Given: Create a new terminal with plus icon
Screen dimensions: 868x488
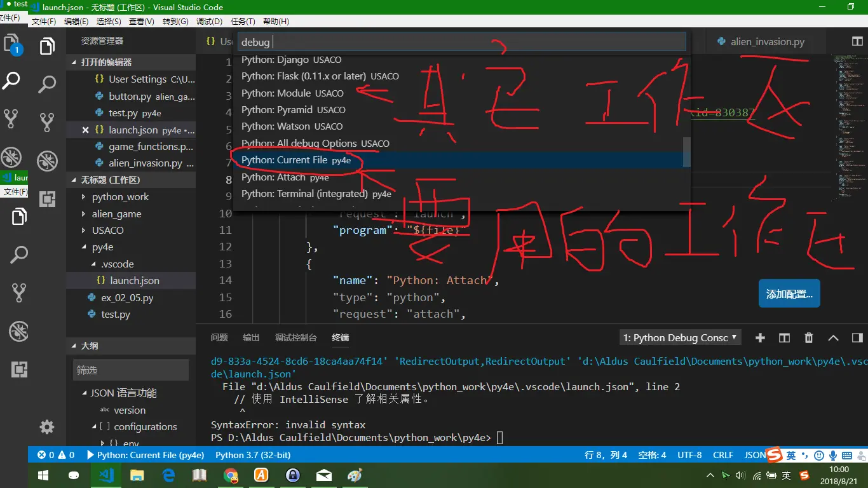Looking at the screenshot, I should click(760, 338).
